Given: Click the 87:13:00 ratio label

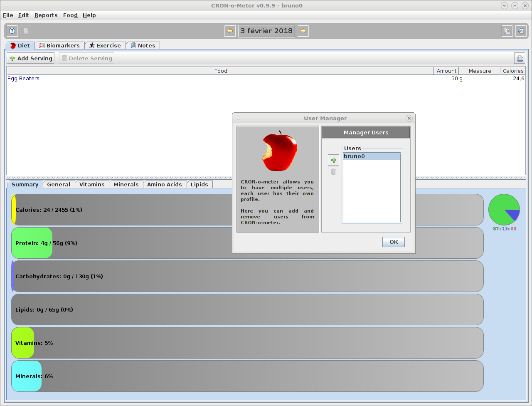Looking at the screenshot, I should (505, 229).
